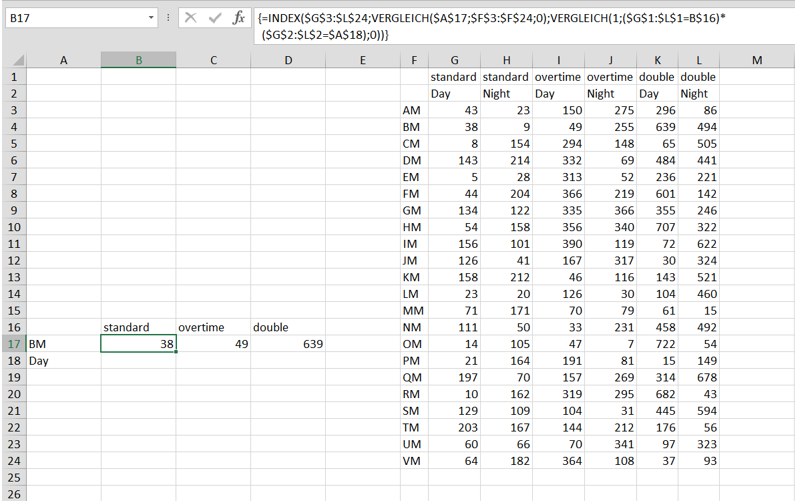The height and width of the screenshot is (501, 795).
Task: Click the AM row label in column F
Action: pos(414,110)
